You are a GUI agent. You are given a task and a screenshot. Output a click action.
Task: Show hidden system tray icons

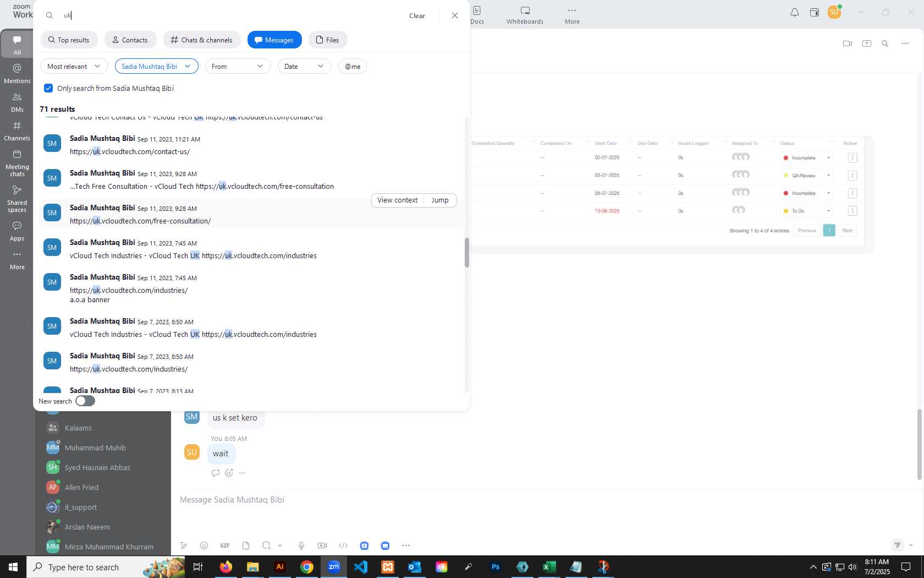pyautogui.click(x=813, y=567)
